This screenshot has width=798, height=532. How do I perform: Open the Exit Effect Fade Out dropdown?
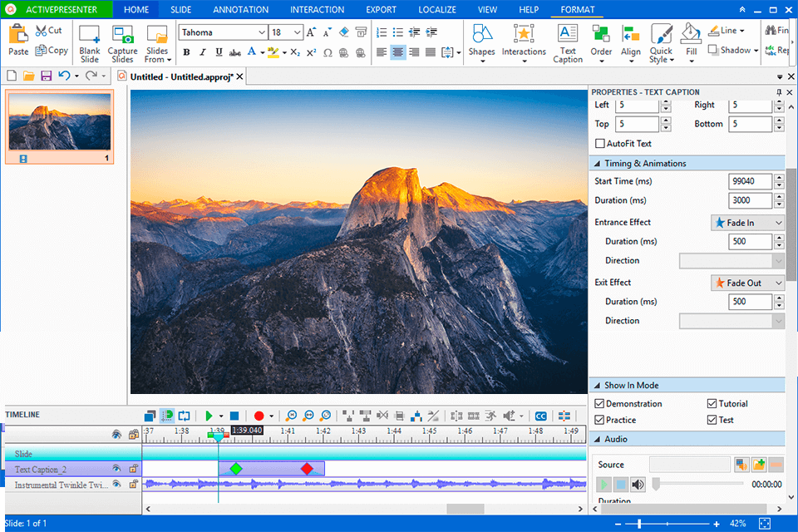click(x=747, y=283)
